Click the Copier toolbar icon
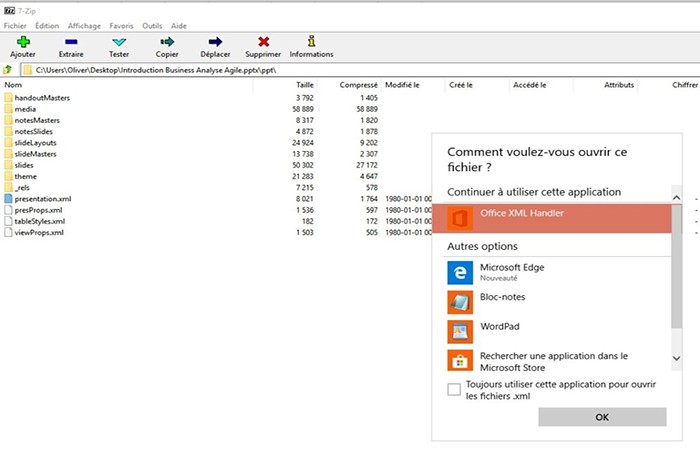Viewport: 700px width, 450px height. (167, 42)
